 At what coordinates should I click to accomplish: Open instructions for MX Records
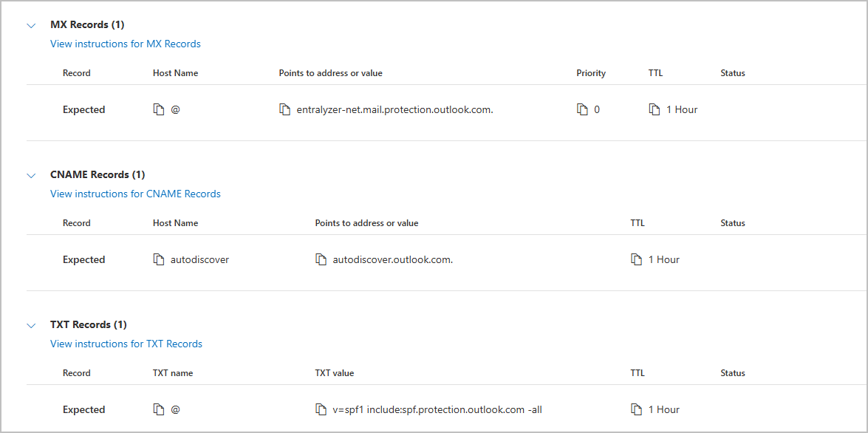click(x=125, y=44)
